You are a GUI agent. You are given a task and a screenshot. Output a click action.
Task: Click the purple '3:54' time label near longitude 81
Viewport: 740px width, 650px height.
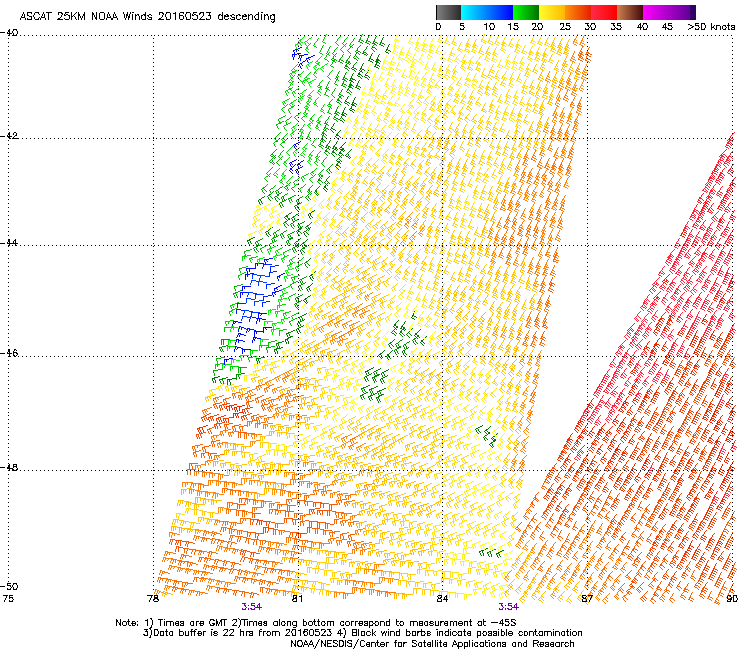click(x=252, y=607)
